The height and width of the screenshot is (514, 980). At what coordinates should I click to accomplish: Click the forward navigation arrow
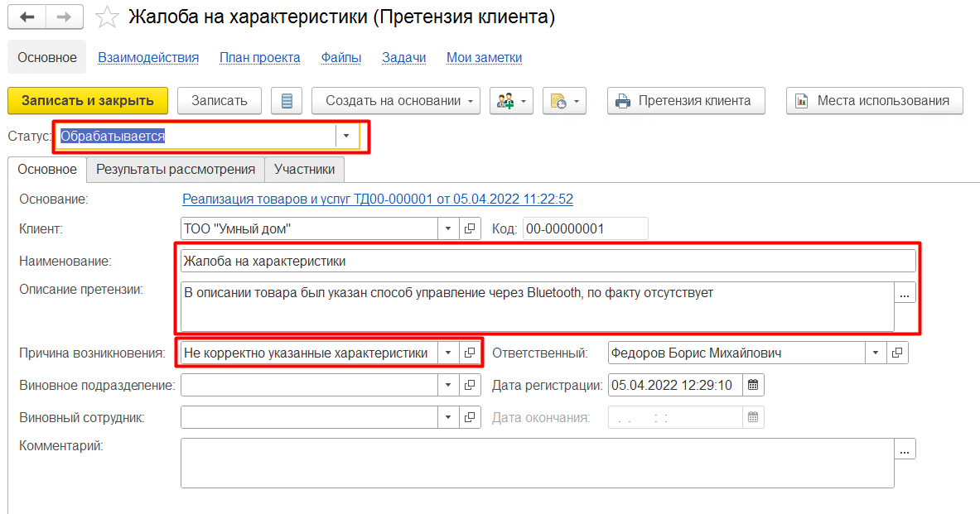point(65,17)
